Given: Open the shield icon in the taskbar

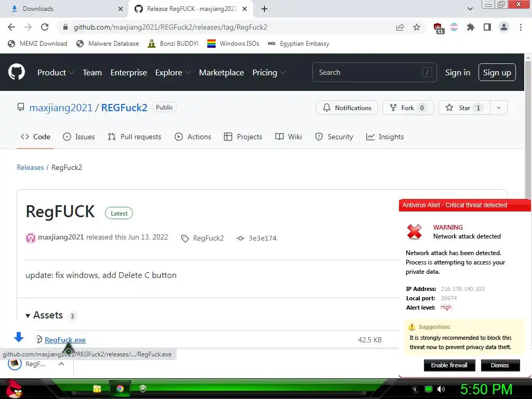Looking at the screenshot, I should click(x=143, y=389).
